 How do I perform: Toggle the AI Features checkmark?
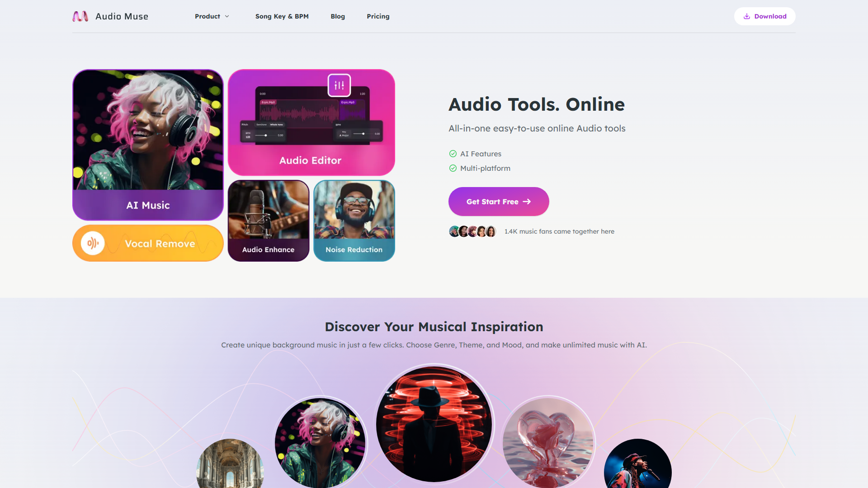coord(453,153)
